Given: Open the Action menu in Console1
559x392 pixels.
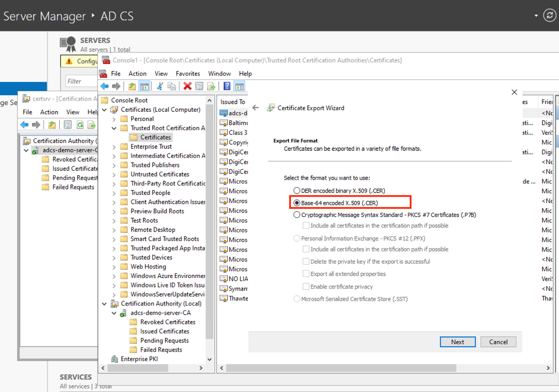Looking at the screenshot, I should [x=137, y=73].
